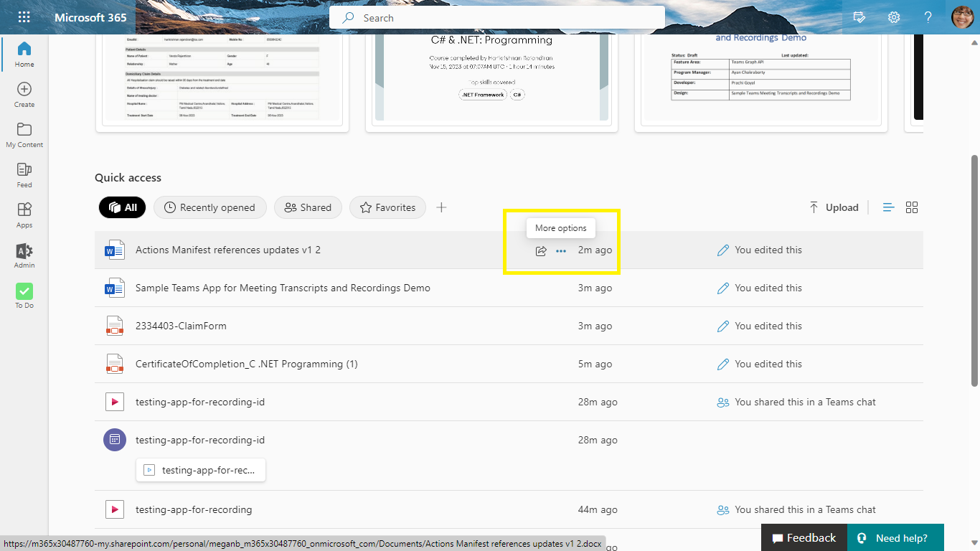980x551 pixels.
Task: Select the Favorites filter tab
Action: pyautogui.click(x=387, y=207)
